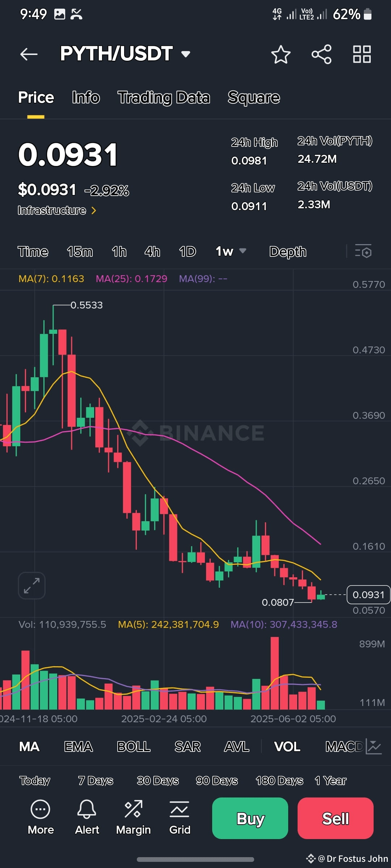Switch chart to Depth view
Image resolution: width=391 pixels, height=868 pixels.
pos(288,251)
